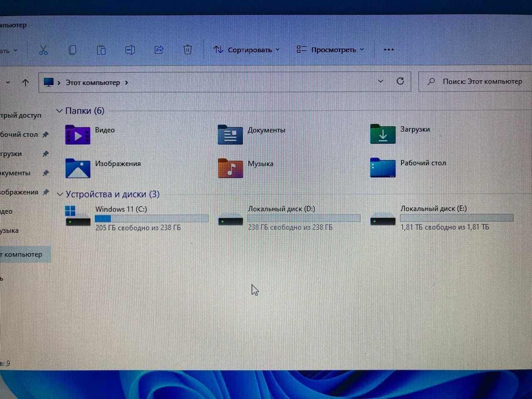Click the text 1,81 ТБ свободно из 1,81 ТБ
The image size is (532, 399).
pyautogui.click(x=445, y=227)
